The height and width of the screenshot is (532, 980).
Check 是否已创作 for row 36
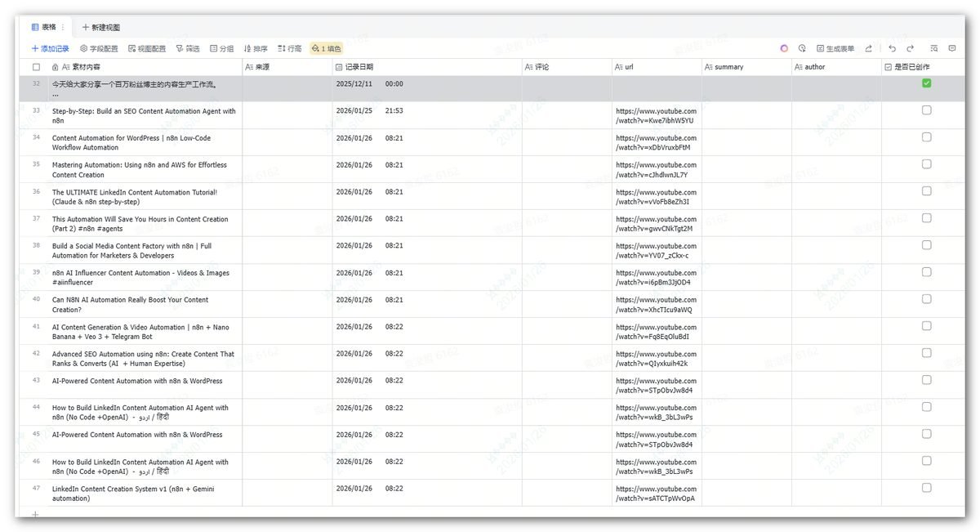click(x=926, y=191)
